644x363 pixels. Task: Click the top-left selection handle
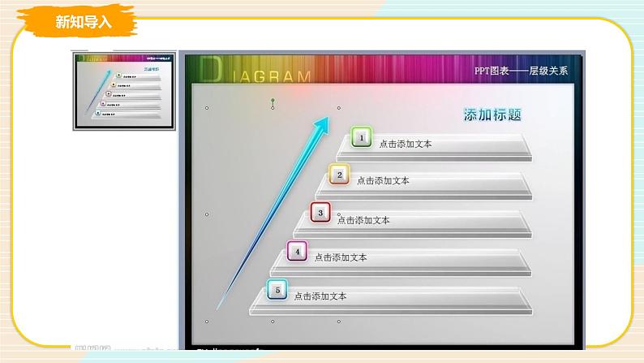(x=207, y=108)
